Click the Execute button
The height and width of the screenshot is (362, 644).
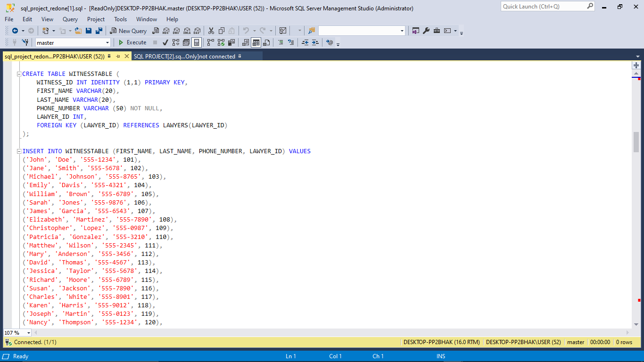pyautogui.click(x=132, y=42)
